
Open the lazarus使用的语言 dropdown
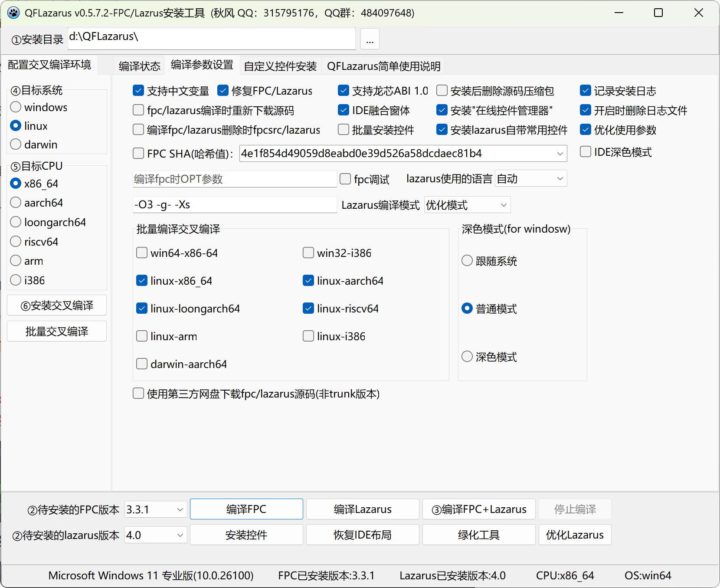click(x=531, y=179)
